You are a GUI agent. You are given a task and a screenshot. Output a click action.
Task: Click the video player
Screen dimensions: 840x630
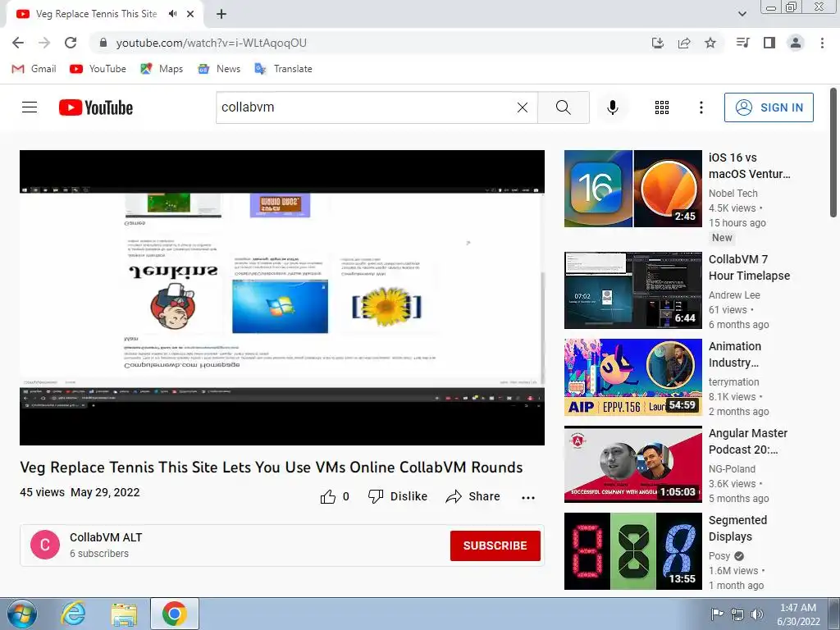[x=282, y=297]
